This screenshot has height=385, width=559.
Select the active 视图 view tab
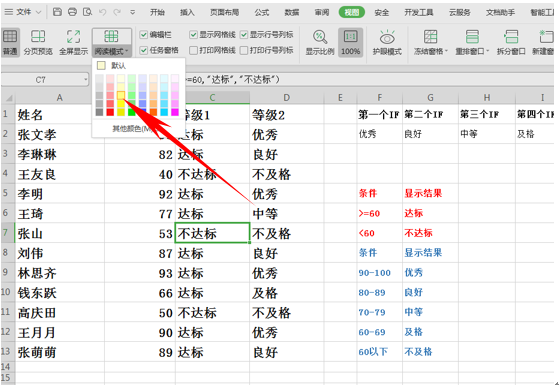click(x=352, y=12)
